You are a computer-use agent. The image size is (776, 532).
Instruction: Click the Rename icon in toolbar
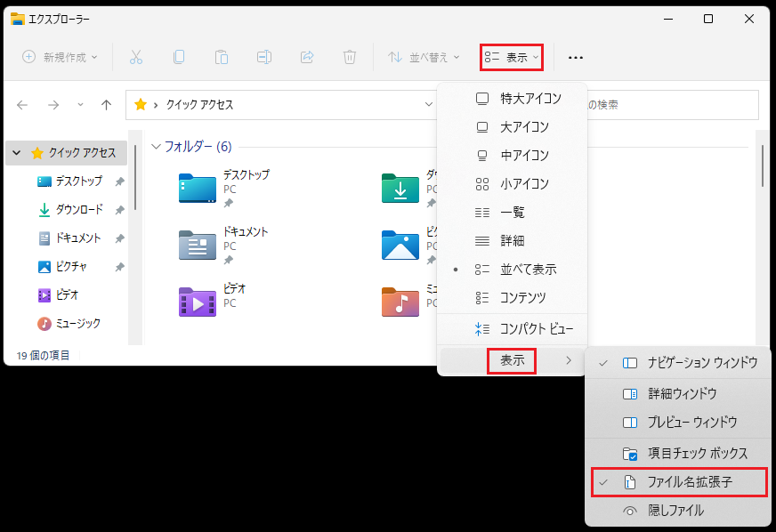click(264, 57)
